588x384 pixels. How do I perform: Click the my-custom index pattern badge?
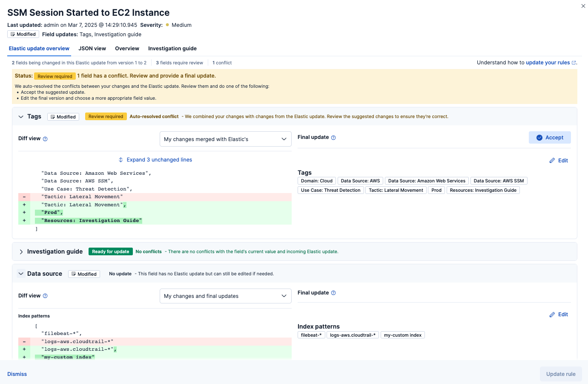click(403, 335)
